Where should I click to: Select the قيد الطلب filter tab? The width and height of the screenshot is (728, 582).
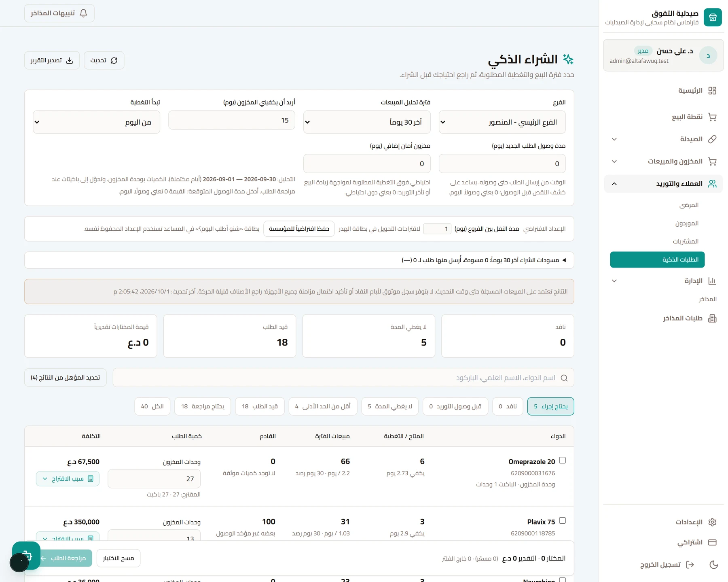[260, 406]
